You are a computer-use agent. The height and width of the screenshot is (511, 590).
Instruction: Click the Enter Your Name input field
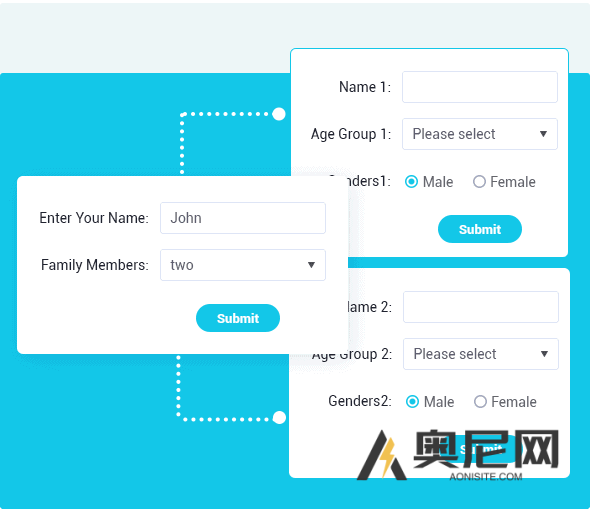(243, 218)
